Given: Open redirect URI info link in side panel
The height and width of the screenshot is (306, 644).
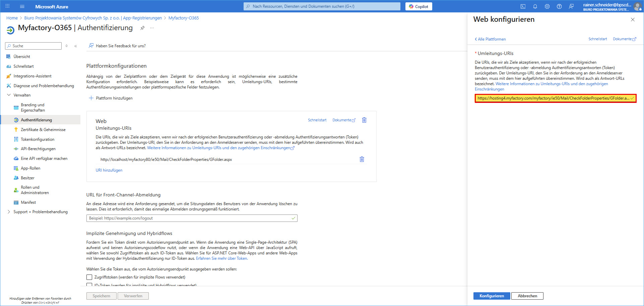Looking at the screenshot, I should (x=541, y=86).
